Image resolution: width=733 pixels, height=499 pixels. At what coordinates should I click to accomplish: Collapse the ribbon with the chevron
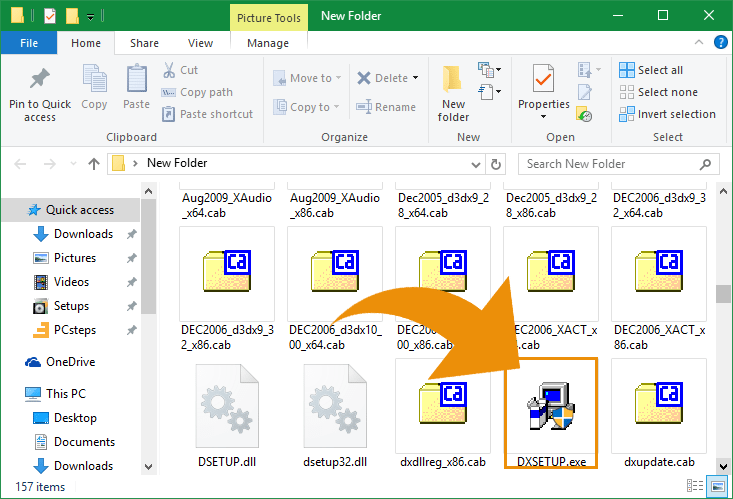[699, 43]
